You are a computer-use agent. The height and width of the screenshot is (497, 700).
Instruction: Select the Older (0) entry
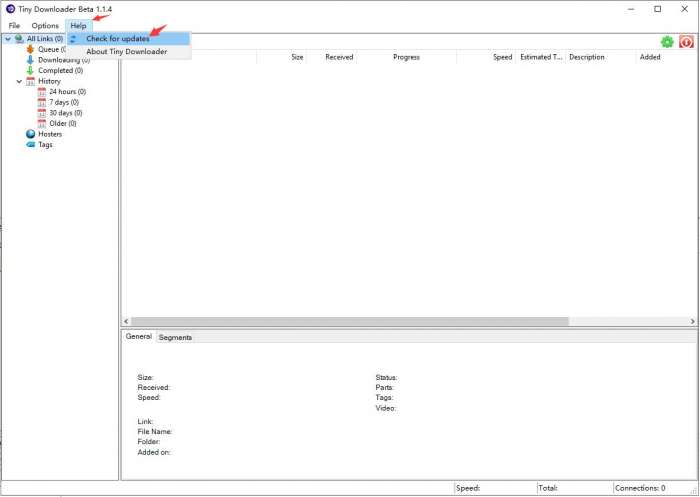pyautogui.click(x=62, y=123)
